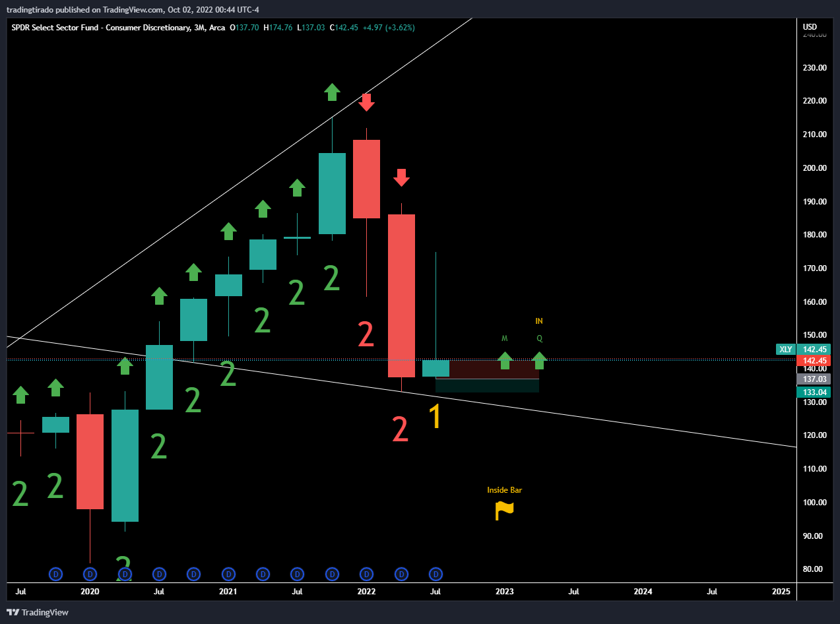840x624 pixels.
Task: Click the red down arrow above the 2022 candle
Action: click(x=367, y=102)
